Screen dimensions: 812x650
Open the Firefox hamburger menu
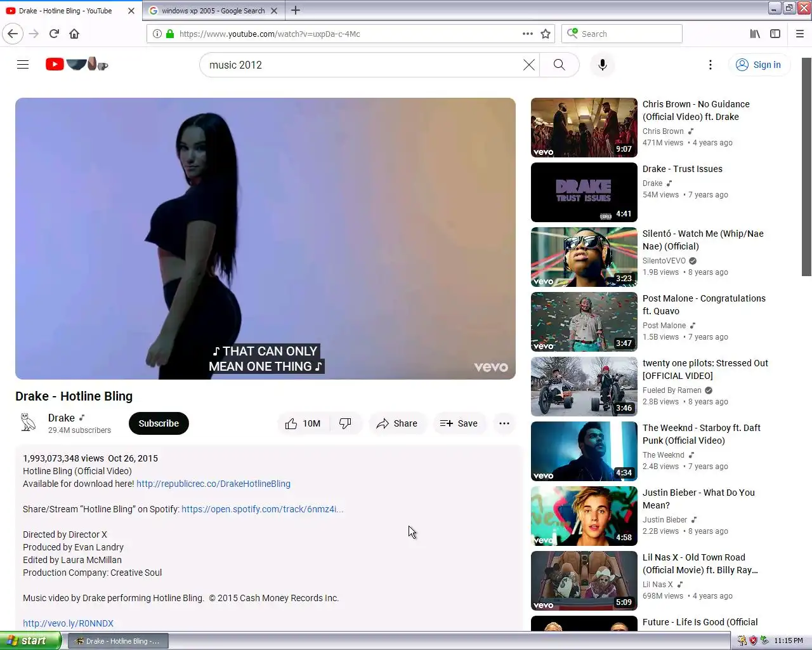(x=800, y=34)
